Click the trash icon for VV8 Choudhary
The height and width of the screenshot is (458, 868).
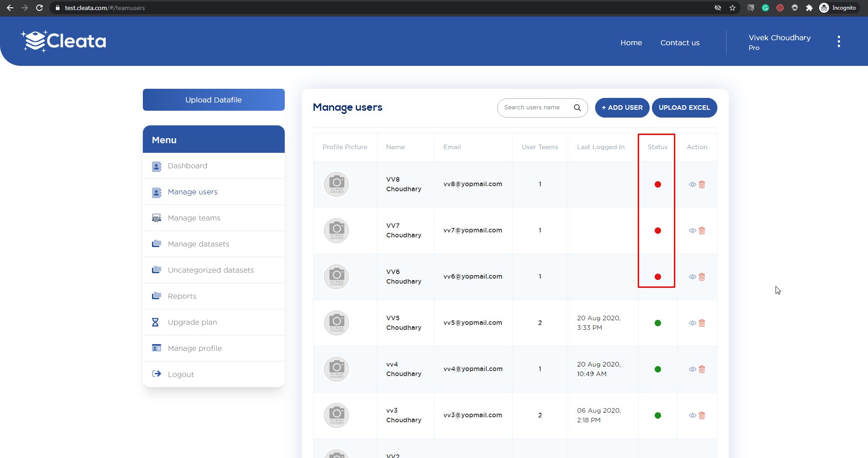coord(702,184)
